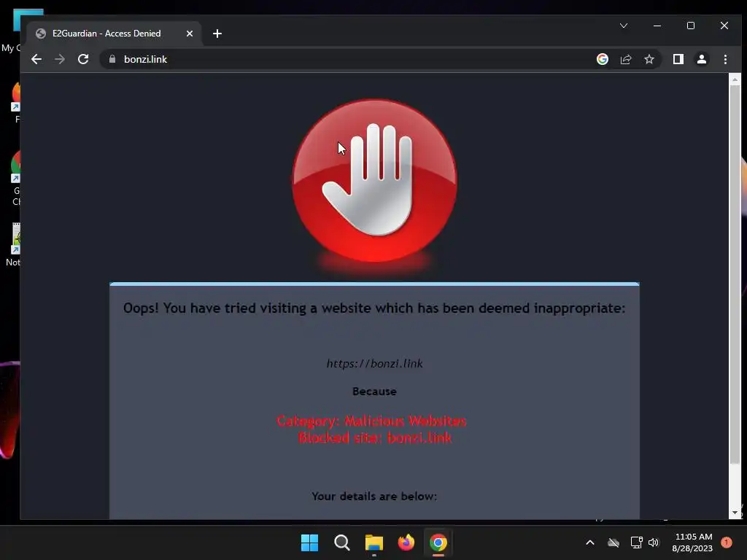Open the notification badge in the tray

(726, 542)
